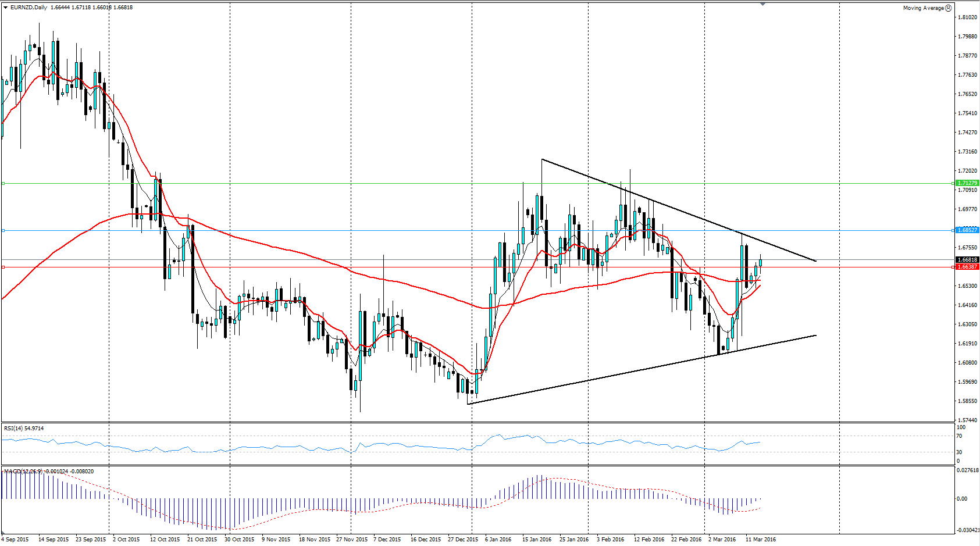Select the gray 1.71279 line's left handle

point(3,183)
